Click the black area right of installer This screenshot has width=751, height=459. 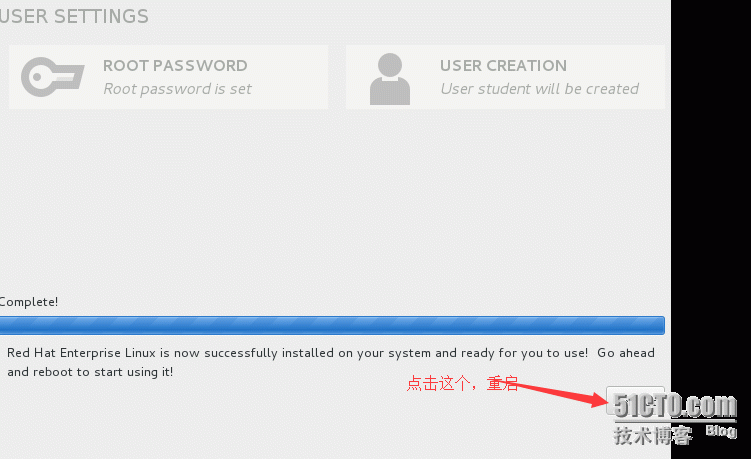click(x=711, y=192)
